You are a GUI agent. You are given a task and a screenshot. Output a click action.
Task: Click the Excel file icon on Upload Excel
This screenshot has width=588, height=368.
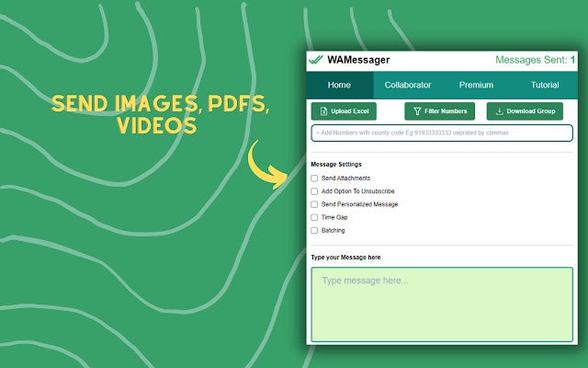323,111
